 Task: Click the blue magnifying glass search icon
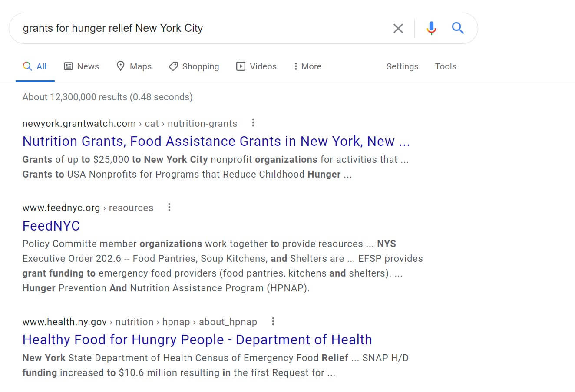point(458,28)
